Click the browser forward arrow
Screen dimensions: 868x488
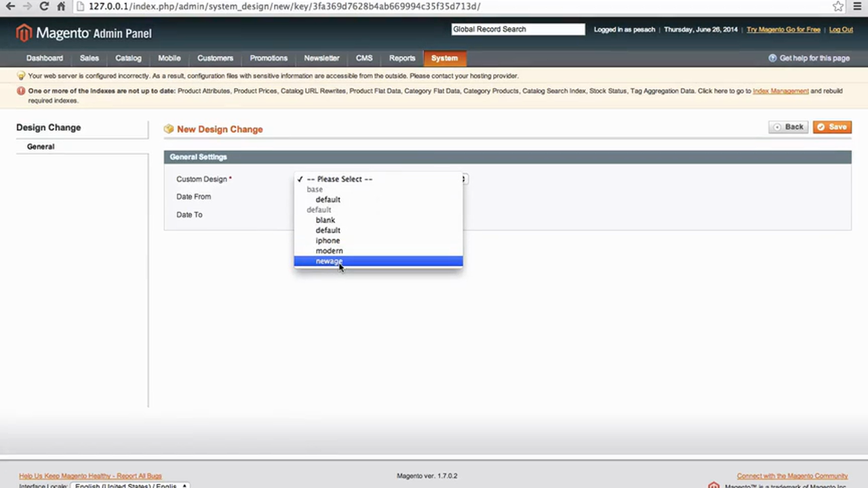pyautogui.click(x=27, y=6)
